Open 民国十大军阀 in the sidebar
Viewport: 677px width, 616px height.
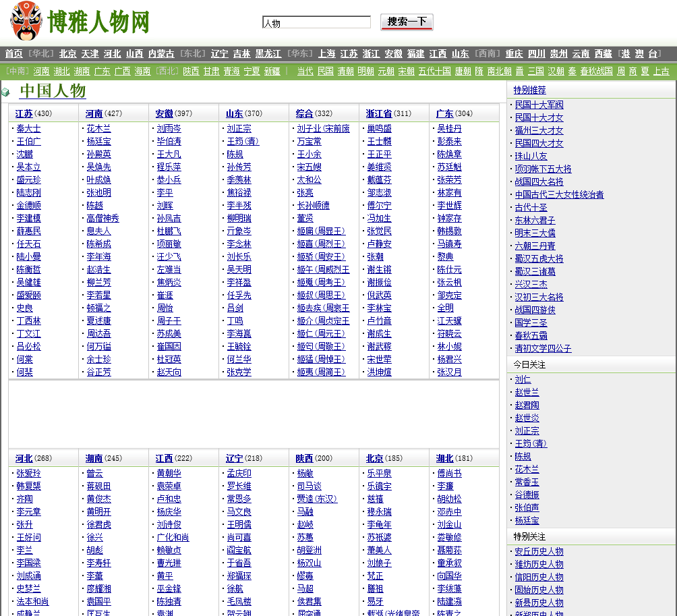(539, 105)
